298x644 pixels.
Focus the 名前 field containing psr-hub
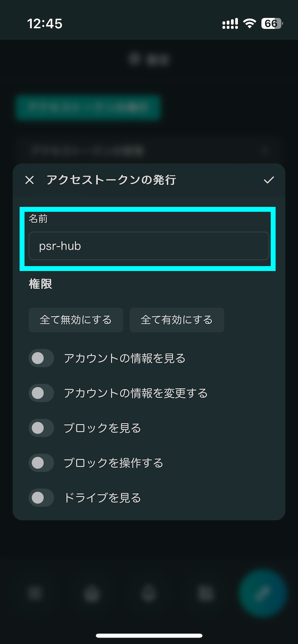pos(149,246)
